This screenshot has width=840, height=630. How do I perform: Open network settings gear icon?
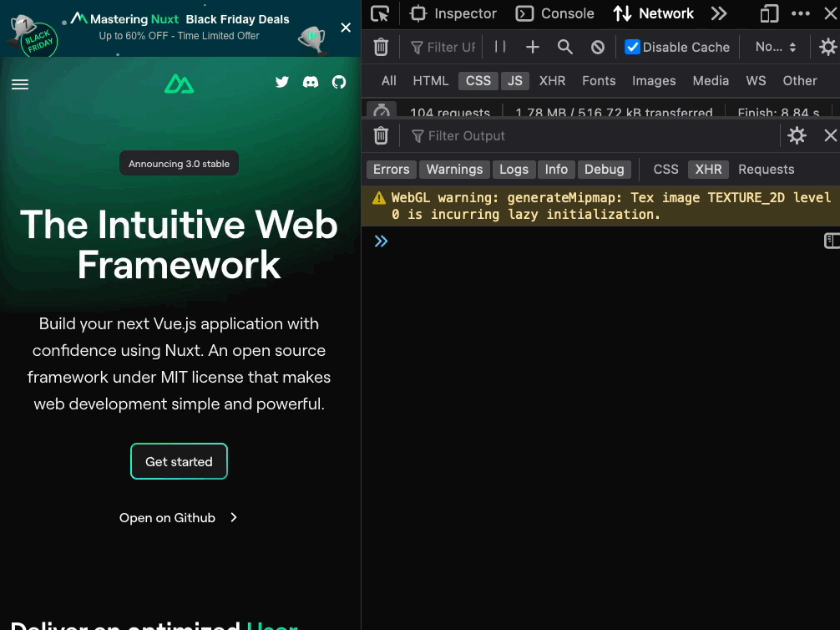(x=828, y=47)
